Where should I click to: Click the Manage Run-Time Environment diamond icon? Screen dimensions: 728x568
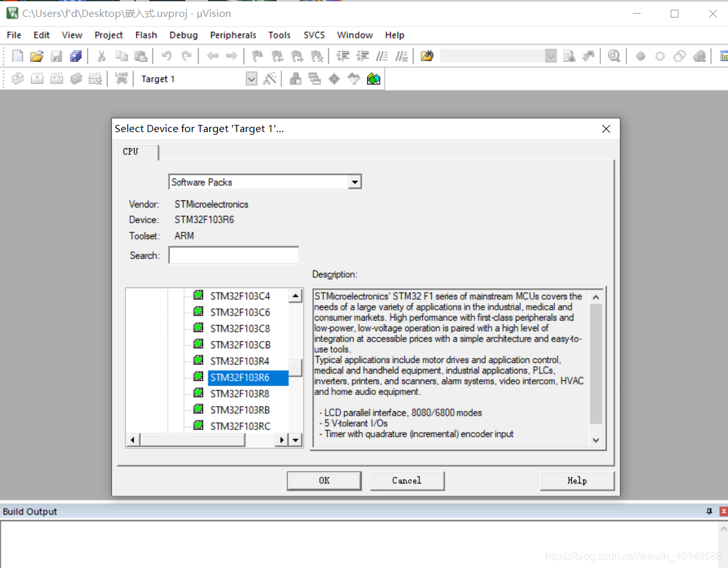334,79
